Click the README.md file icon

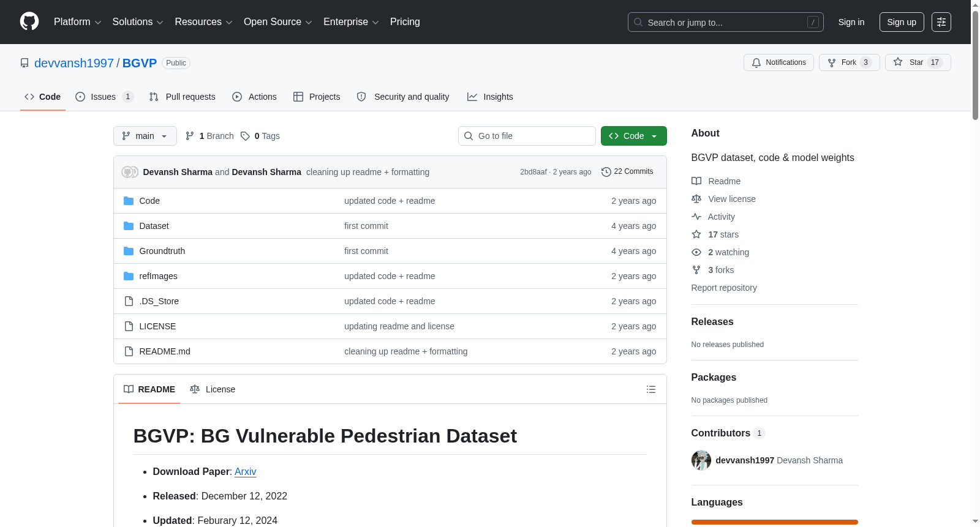(x=129, y=351)
